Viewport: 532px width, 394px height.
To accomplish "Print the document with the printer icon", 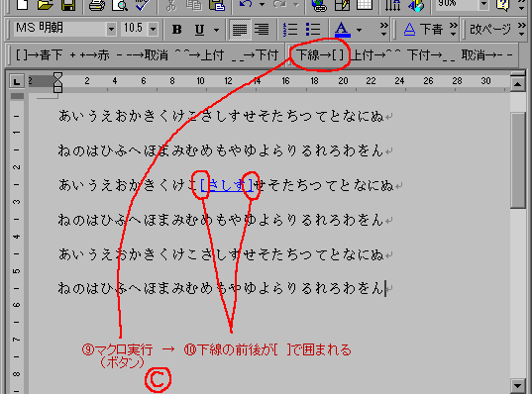I will click(x=96, y=5).
